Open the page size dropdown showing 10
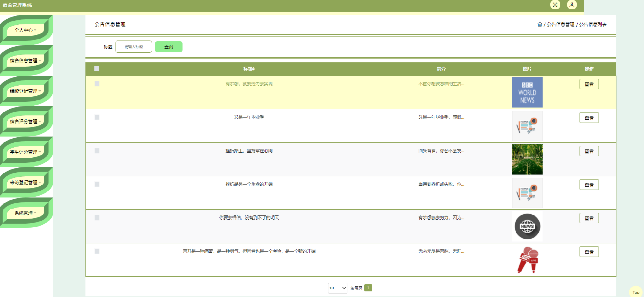The image size is (644, 297). click(337, 288)
